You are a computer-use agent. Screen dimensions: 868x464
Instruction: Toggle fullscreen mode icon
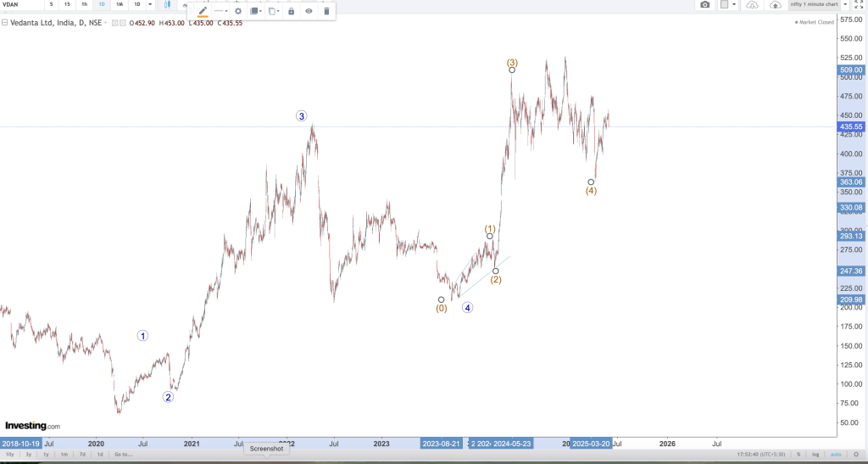point(859,4)
